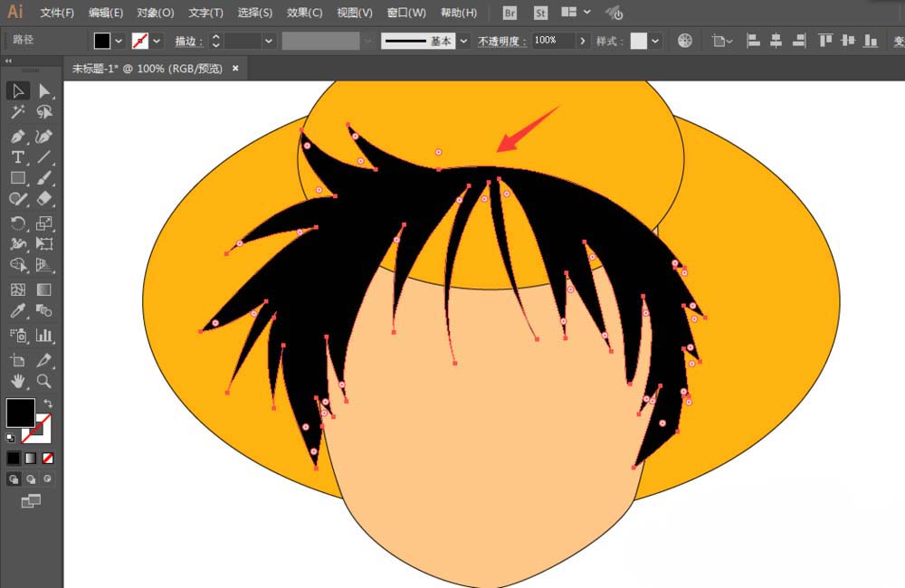Select the Selection tool (black arrow outline)
This screenshot has width=905, height=588.
click(18, 90)
